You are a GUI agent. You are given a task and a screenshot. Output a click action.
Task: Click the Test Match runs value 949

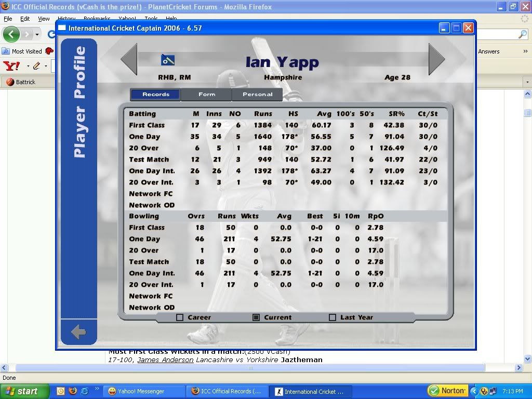click(x=264, y=159)
